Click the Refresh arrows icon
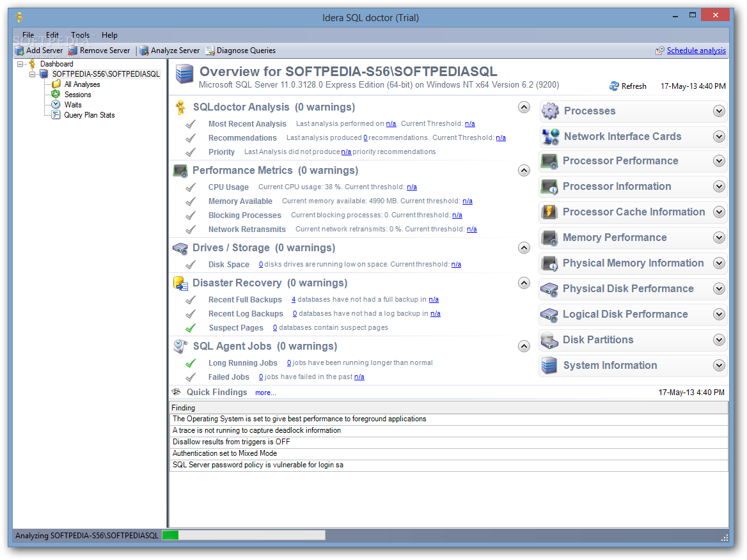Image resolution: width=747 pixels, height=560 pixels. point(614,86)
